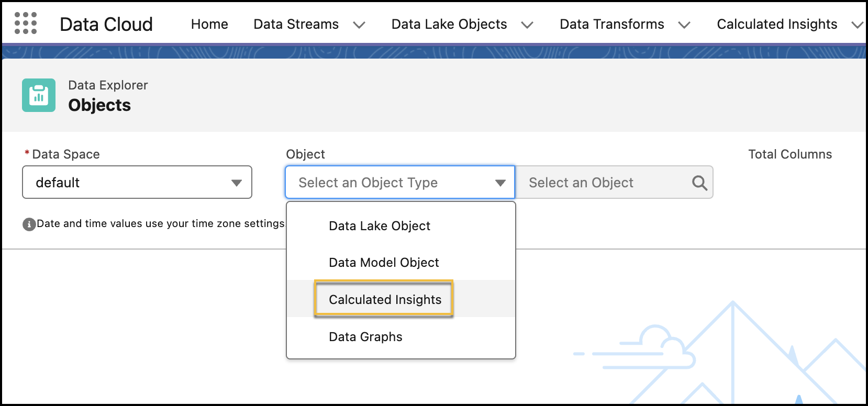
Task: Go to the Home tab
Action: pos(209,24)
